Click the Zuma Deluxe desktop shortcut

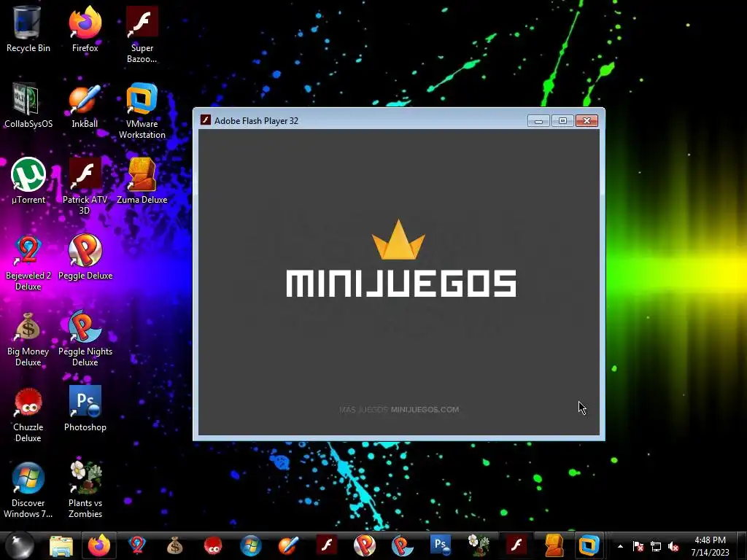point(142,181)
